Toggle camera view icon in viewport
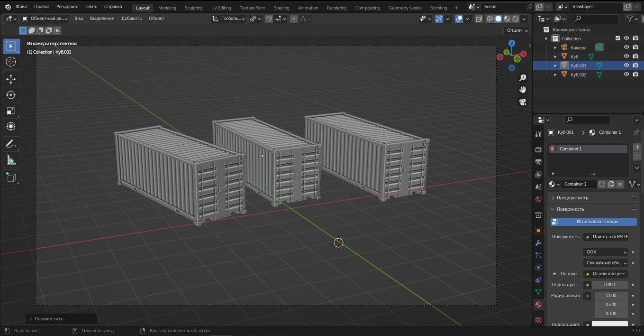 (523, 102)
